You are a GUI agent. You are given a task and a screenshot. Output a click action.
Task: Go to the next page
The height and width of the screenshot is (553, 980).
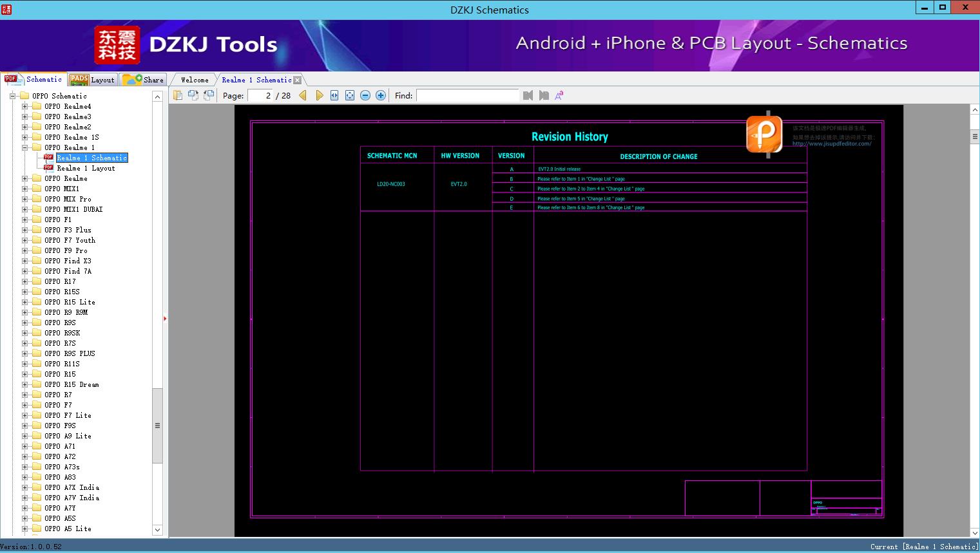[319, 95]
